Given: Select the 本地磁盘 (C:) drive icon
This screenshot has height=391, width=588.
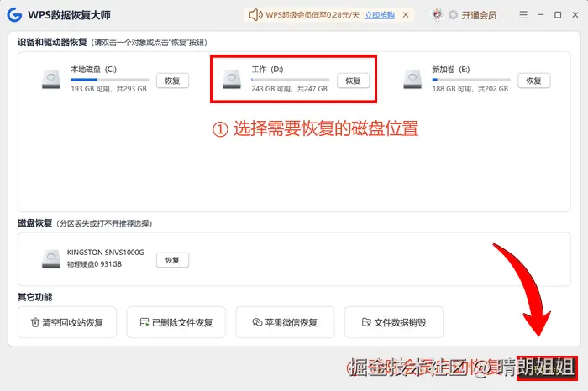Looking at the screenshot, I should [x=51, y=79].
